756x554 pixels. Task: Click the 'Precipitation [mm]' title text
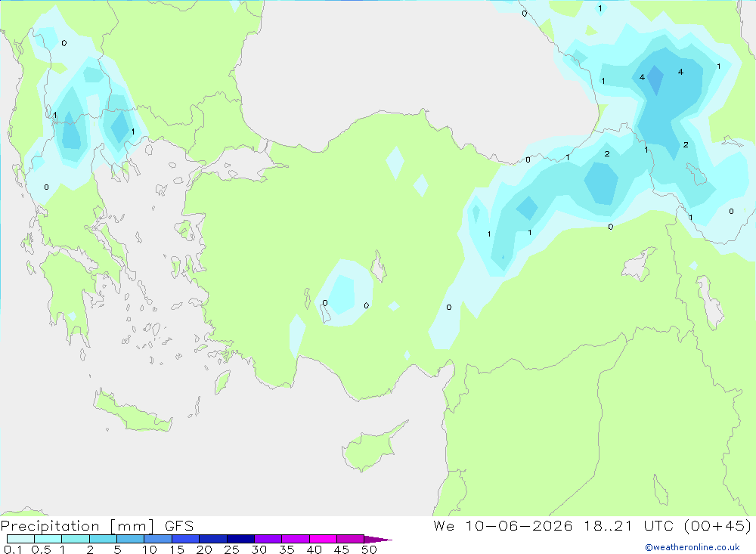(x=78, y=526)
